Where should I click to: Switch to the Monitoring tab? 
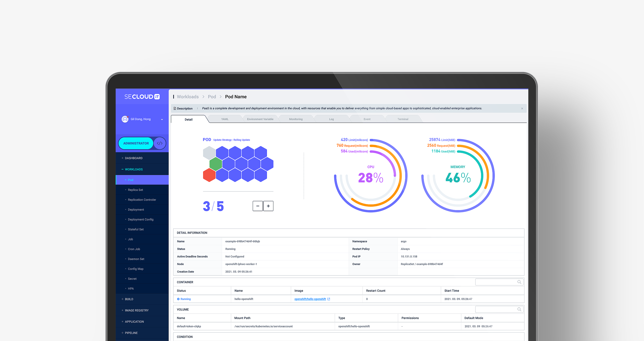tap(296, 119)
